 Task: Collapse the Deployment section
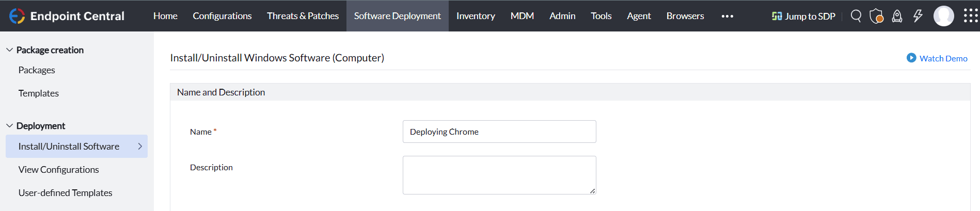tap(9, 126)
